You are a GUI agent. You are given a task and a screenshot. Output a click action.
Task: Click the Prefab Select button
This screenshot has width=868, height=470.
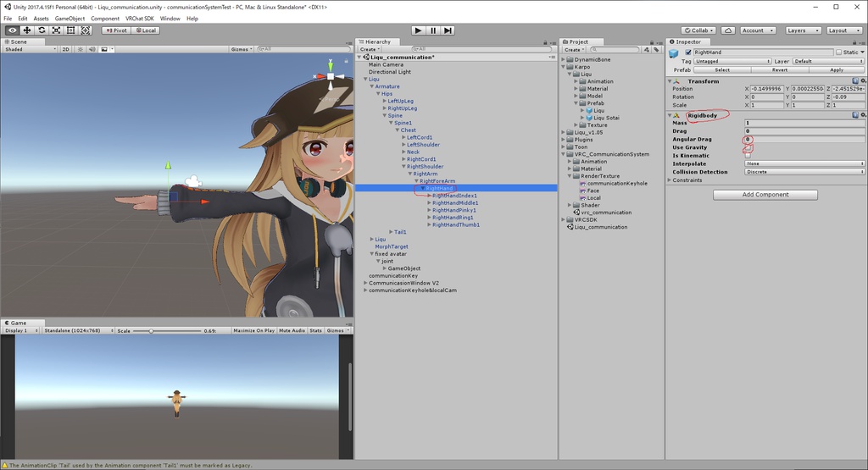[722, 70]
